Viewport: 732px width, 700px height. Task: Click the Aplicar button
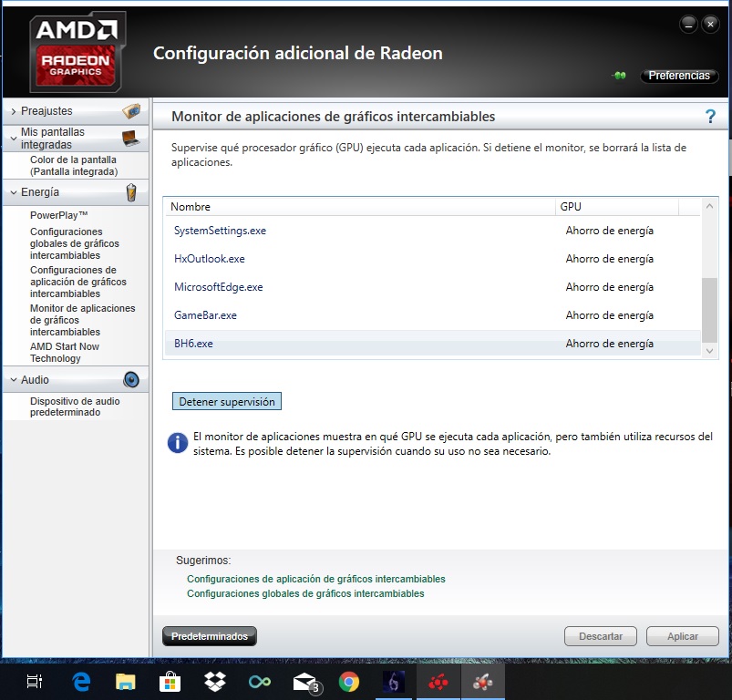pos(683,636)
